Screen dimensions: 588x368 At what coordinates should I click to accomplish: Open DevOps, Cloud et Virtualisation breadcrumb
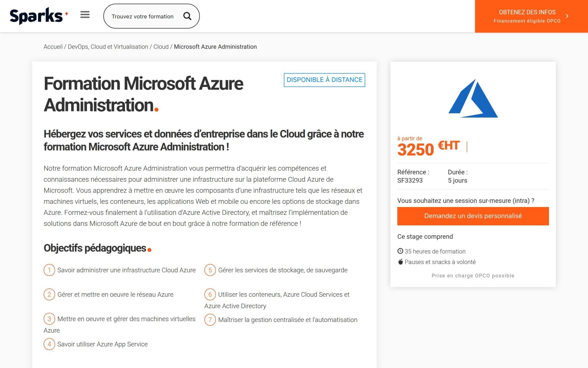[108, 47]
